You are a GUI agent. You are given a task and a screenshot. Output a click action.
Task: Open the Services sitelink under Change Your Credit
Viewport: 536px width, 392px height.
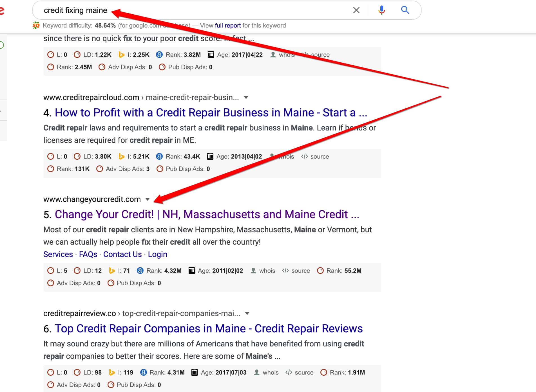tap(58, 254)
